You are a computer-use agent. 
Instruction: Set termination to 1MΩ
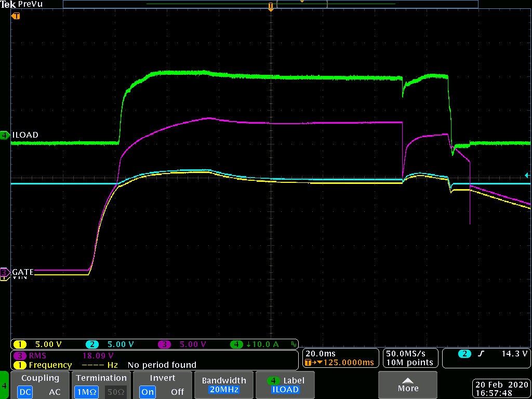(87, 392)
